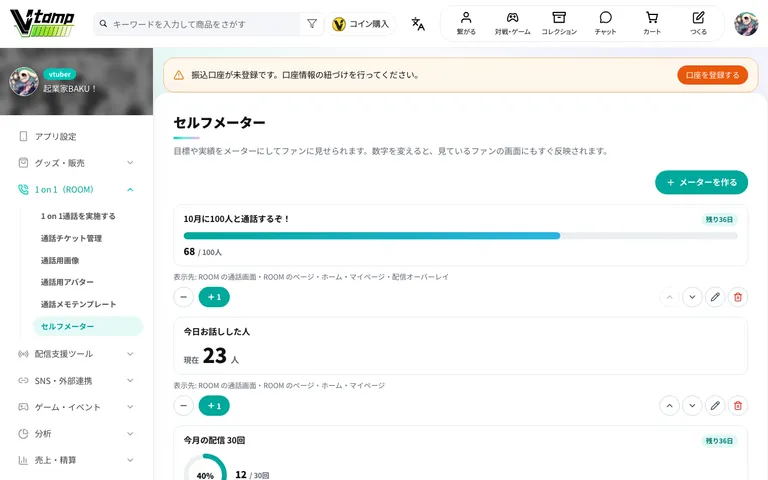Edit the 10月に100人と通話するぞ meter
Screen dimensions: 768x480
coord(715,297)
